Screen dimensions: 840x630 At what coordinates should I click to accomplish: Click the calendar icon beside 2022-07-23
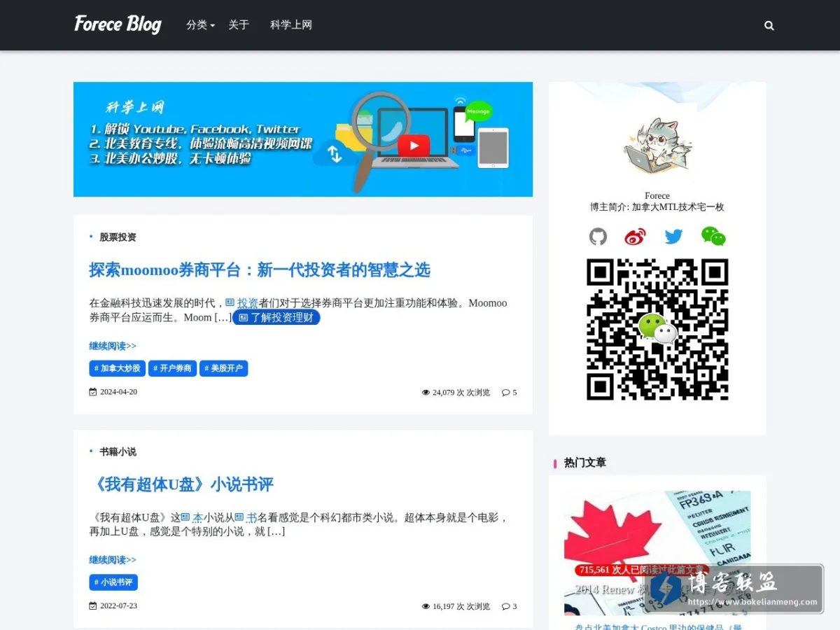click(93, 606)
